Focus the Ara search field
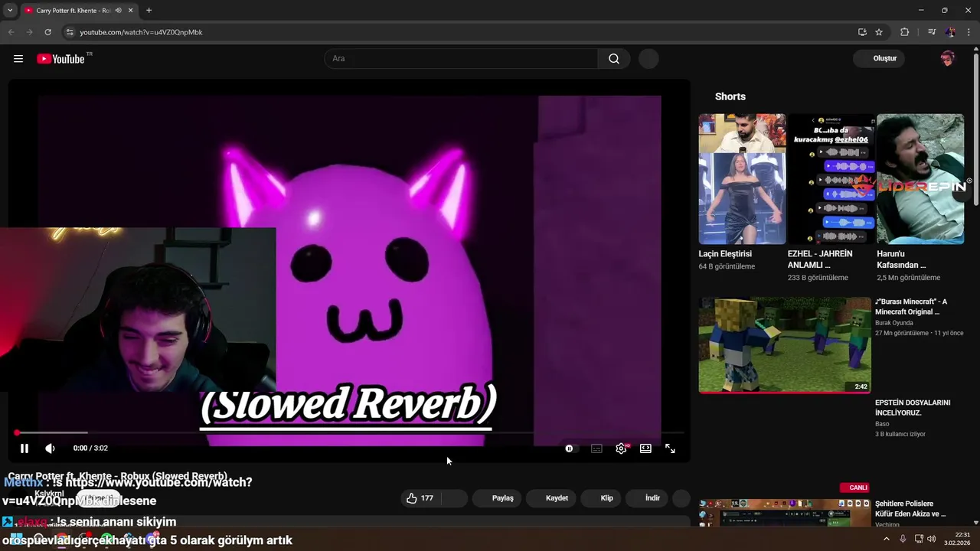This screenshot has height=551, width=980. point(462,59)
